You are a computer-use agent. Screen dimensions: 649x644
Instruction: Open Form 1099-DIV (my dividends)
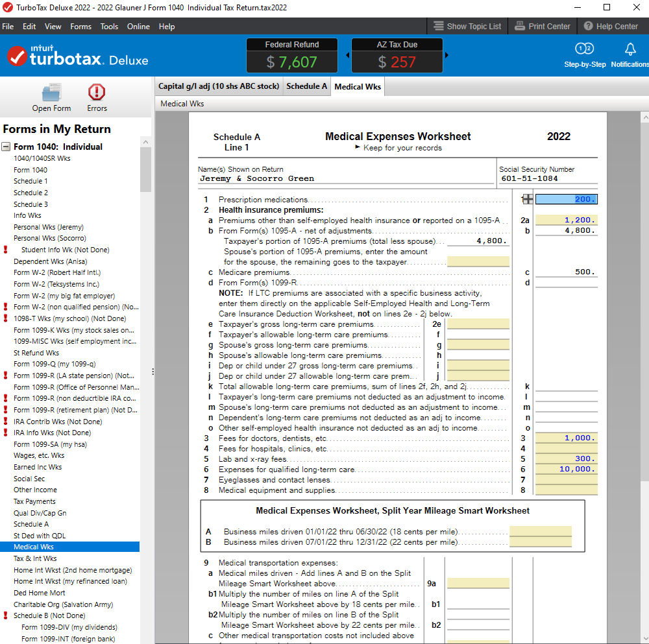(x=69, y=627)
